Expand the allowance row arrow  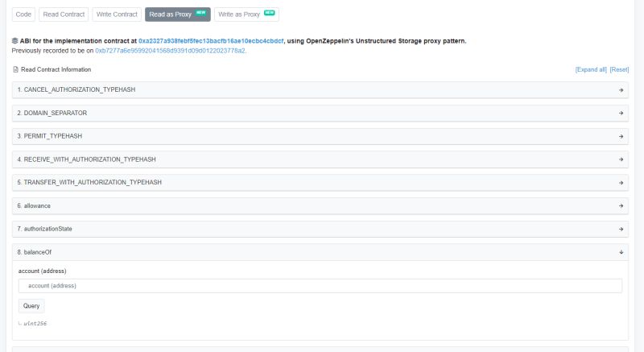click(621, 205)
